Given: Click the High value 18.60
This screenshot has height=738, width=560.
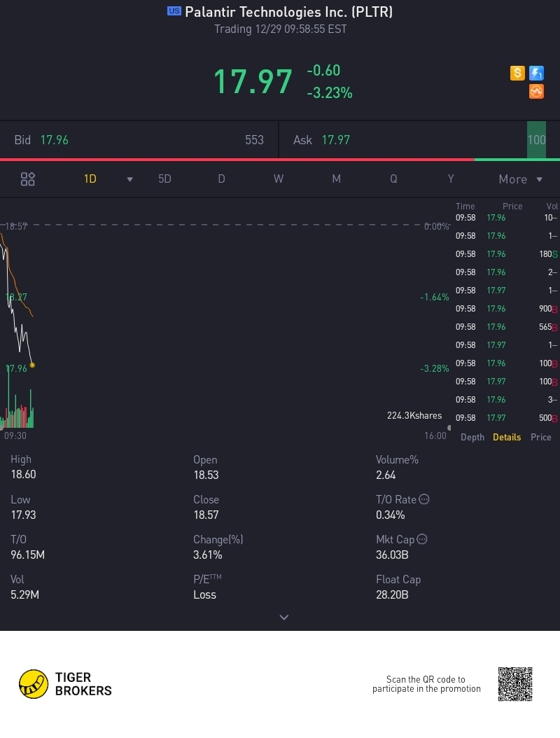Looking at the screenshot, I should tap(23, 475).
